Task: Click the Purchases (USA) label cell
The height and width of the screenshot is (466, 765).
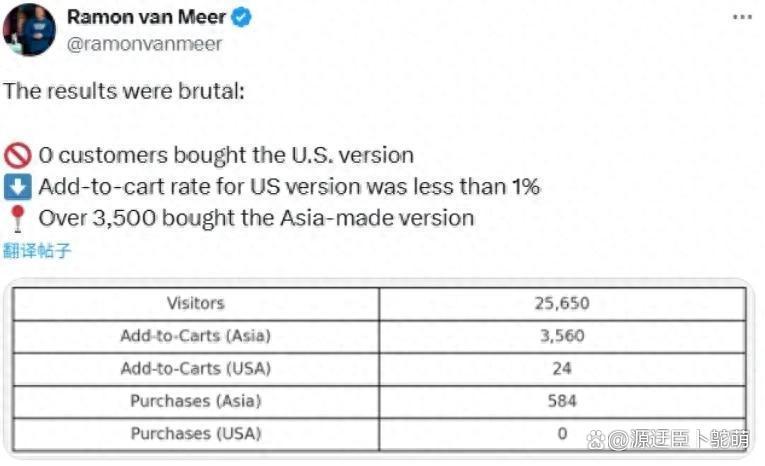Action: pyautogui.click(x=196, y=434)
